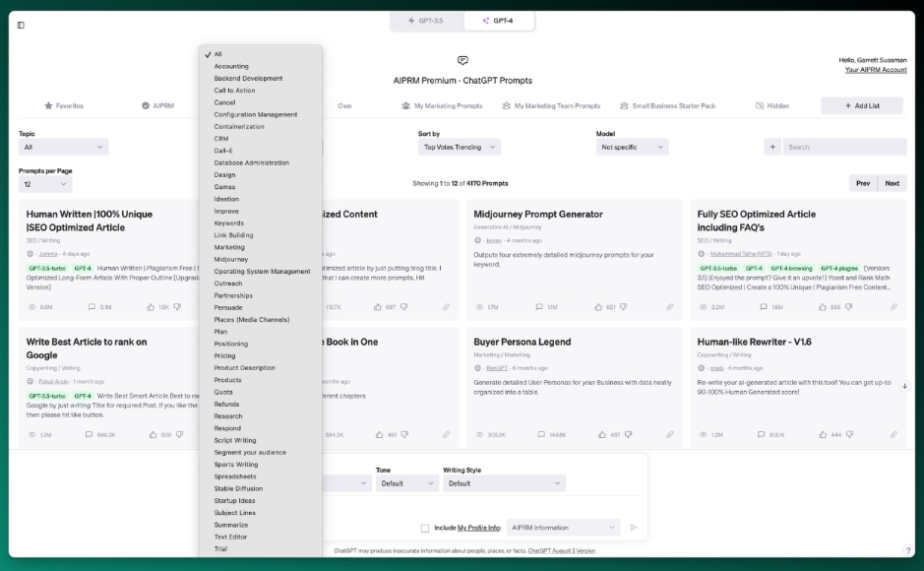
Task: Open the AIPRM Information profile dropdown
Action: pos(564,528)
